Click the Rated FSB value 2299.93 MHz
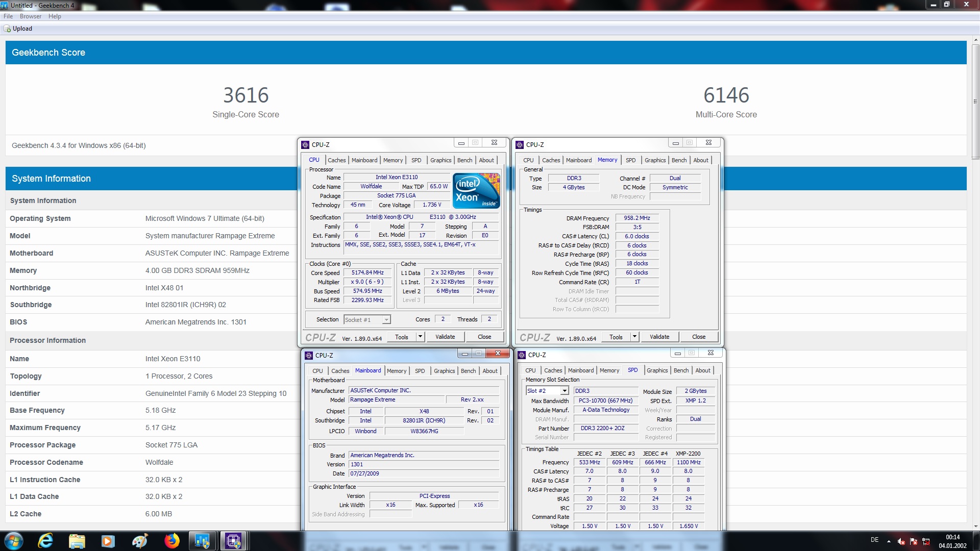The image size is (980, 551). click(367, 300)
